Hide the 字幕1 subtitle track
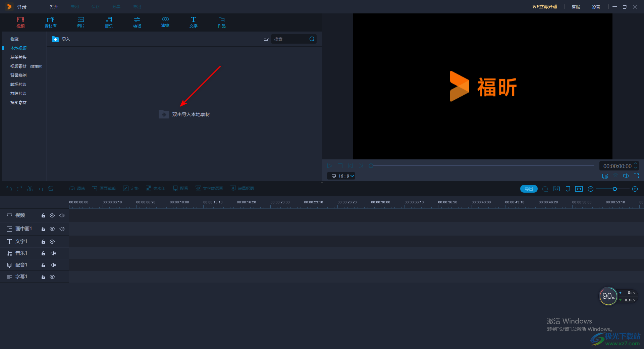Image resolution: width=644 pixels, height=349 pixels. coord(52,277)
